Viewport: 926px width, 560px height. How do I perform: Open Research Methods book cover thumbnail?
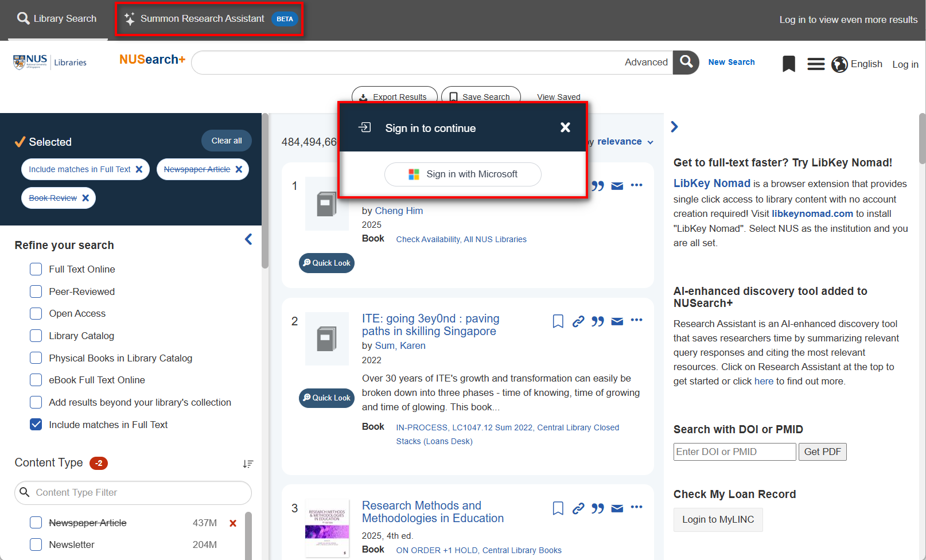click(327, 528)
